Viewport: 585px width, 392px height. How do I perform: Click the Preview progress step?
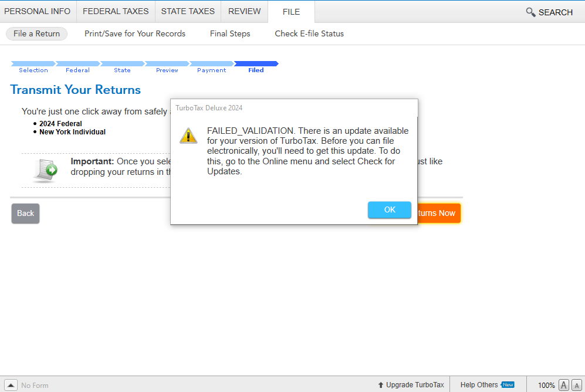point(167,67)
